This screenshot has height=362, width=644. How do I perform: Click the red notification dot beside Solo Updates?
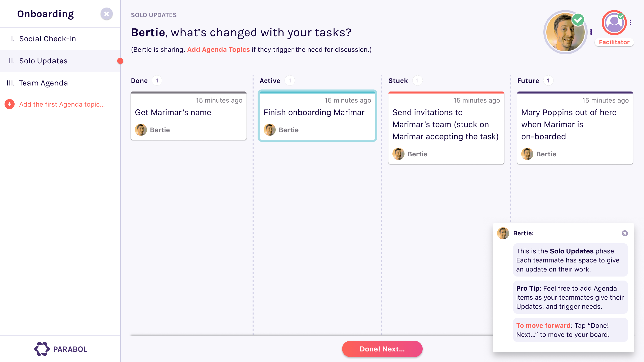point(120,61)
